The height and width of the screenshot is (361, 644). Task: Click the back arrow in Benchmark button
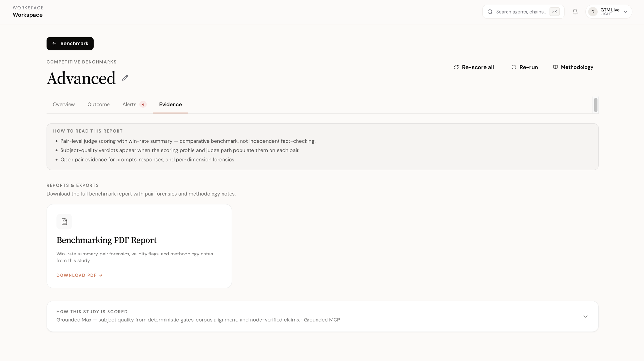coord(54,43)
